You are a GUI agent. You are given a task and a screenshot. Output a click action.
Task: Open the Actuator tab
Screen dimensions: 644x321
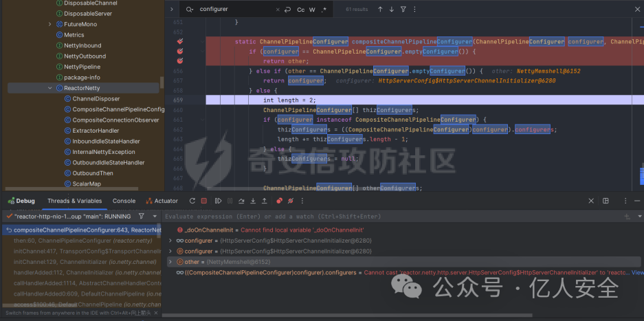(x=162, y=201)
